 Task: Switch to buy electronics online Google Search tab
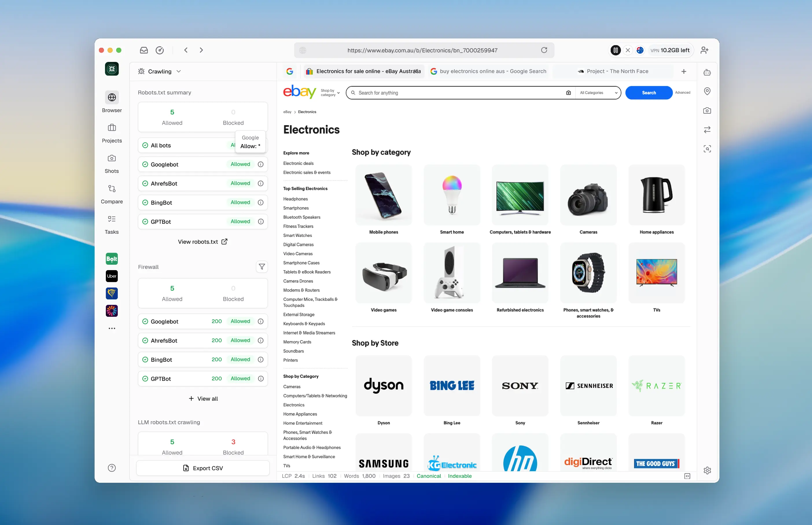point(489,71)
